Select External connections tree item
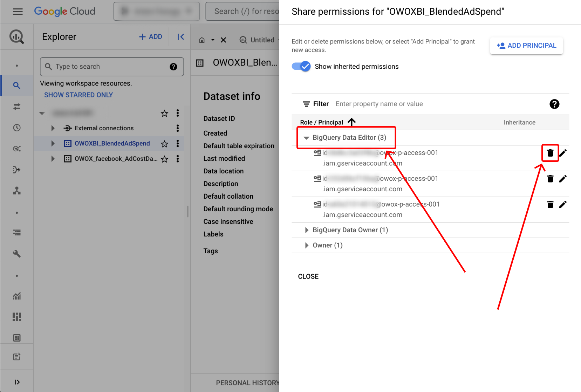Screen dimensions: 581x392 (104, 128)
